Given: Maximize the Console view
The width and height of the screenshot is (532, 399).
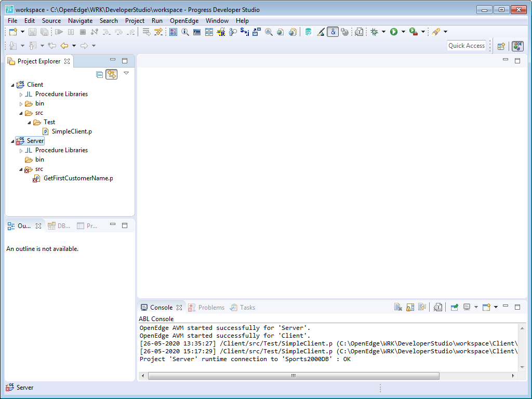Looking at the screenshot, I should (517, 307).
